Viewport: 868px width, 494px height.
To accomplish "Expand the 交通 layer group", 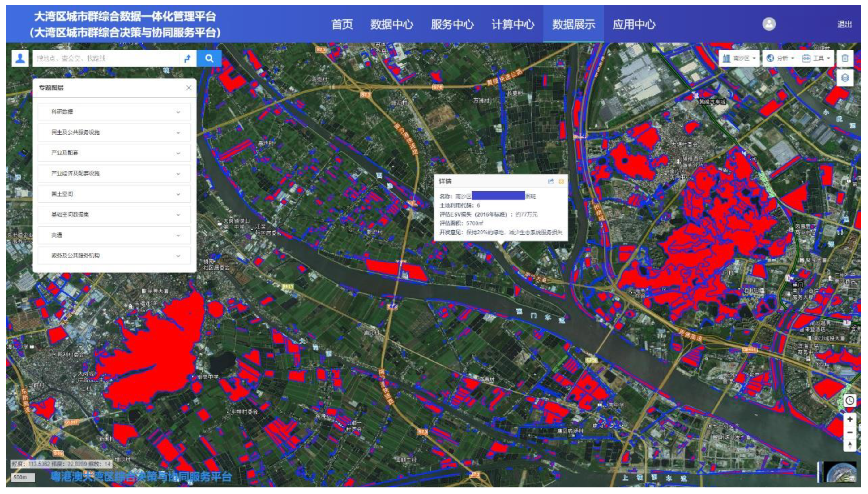I will (114, 235).
